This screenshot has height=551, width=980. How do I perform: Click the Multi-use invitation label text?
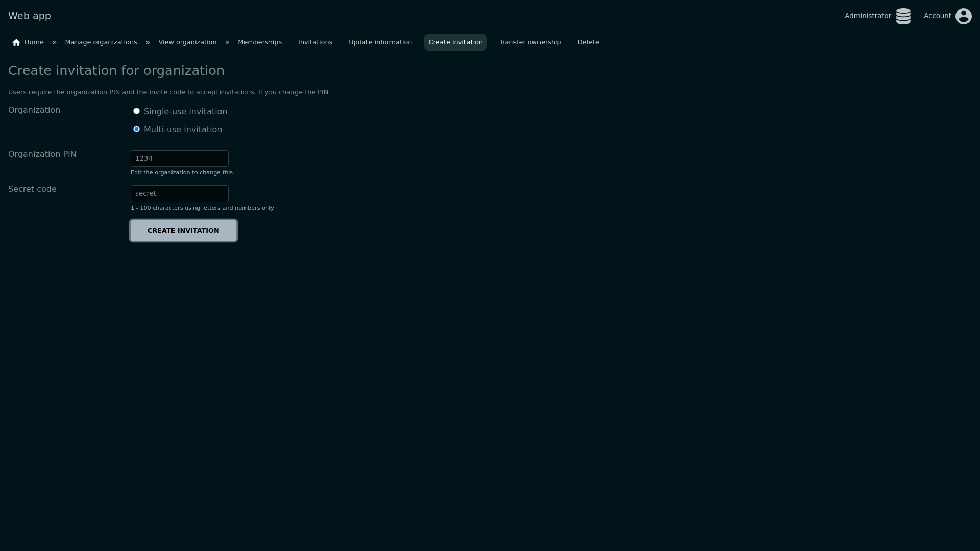coord(183,130)
